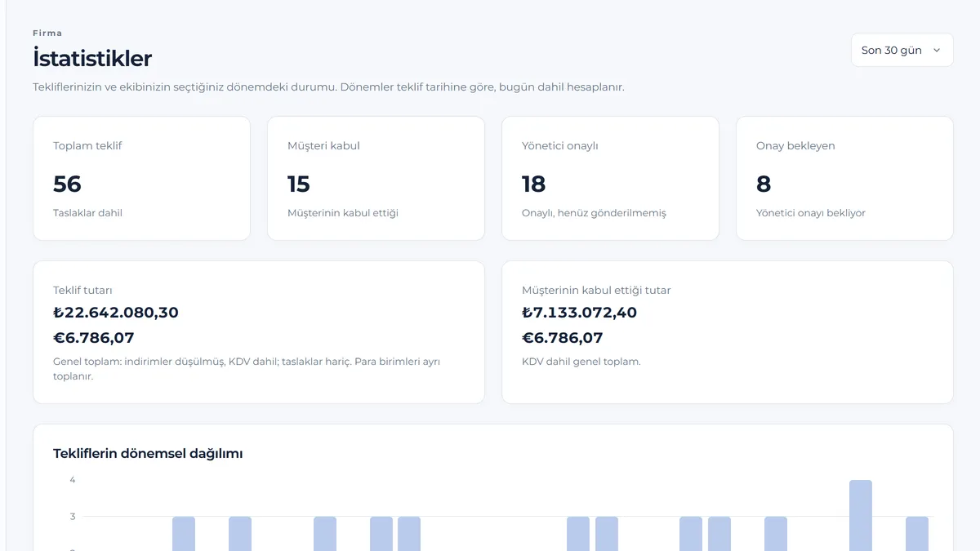Click the number 8 pending approvals value
This screenshot has height=551, width=980.
click(x=764, y=184)
